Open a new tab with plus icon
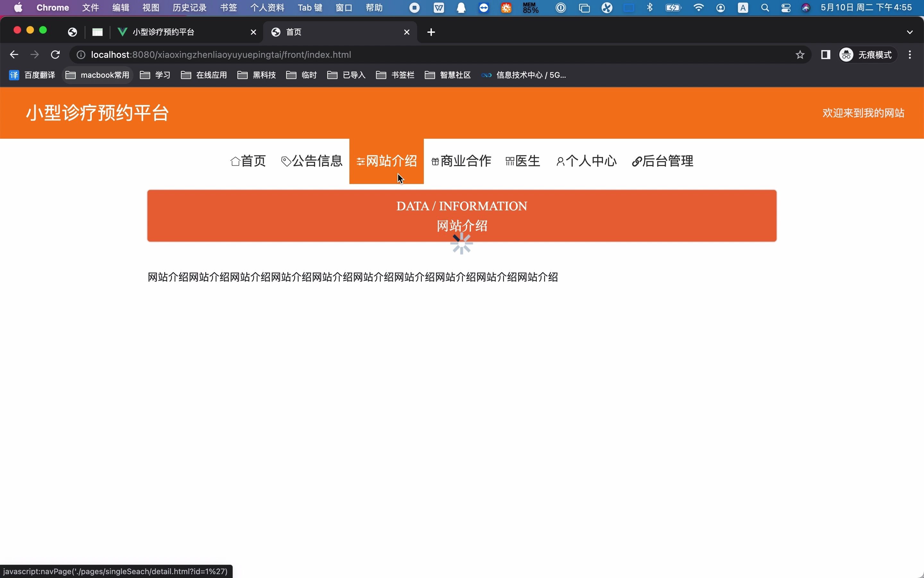This screenshot has width=924, height=578. click(x=431, y=32)
